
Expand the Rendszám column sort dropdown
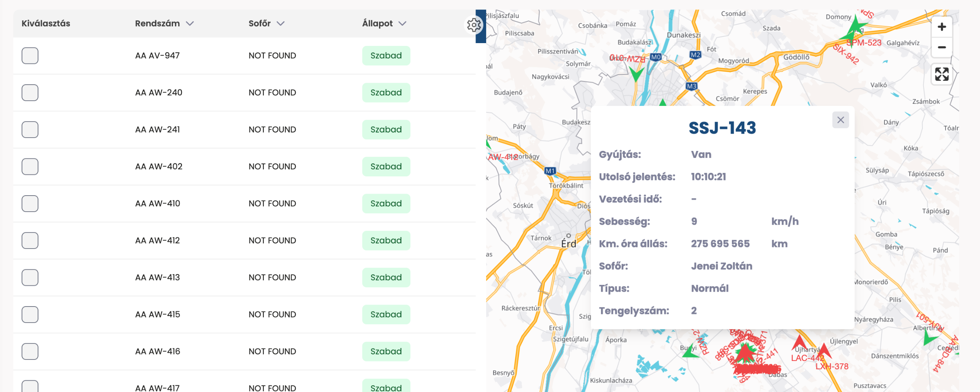pyautogui.click(x=190, y=24)
